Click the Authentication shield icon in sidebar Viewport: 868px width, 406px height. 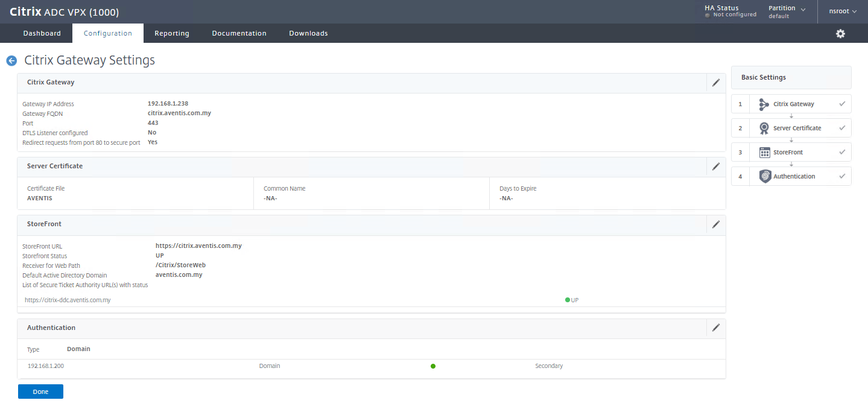[x=765, y=176]
